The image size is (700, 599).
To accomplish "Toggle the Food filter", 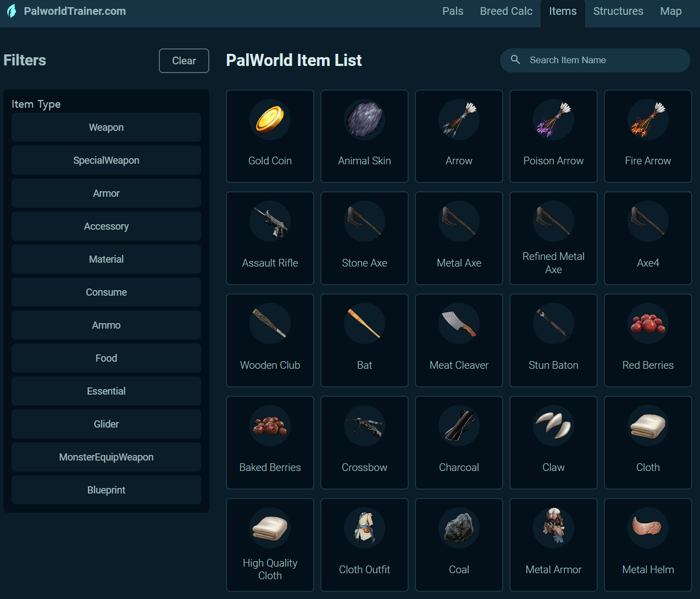I will tap(106, 358).
